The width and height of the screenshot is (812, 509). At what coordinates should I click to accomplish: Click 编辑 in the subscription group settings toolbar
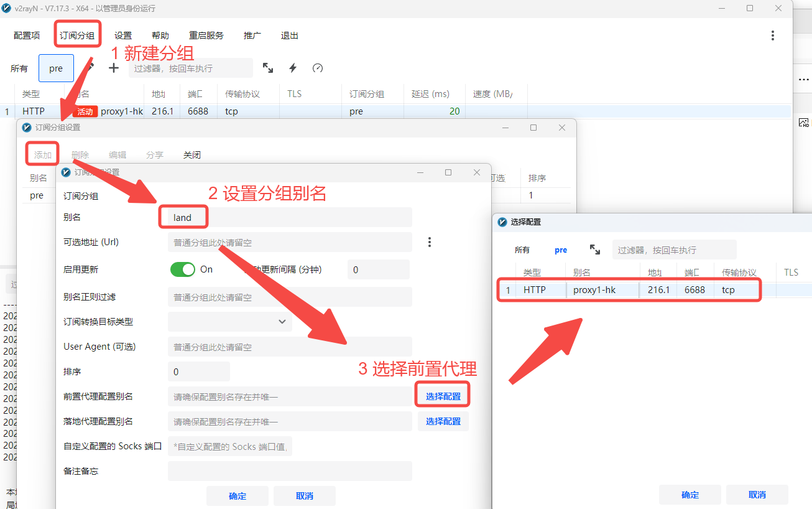(x=118, y=155)
